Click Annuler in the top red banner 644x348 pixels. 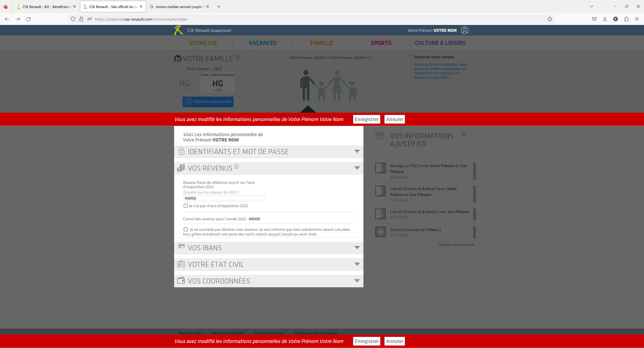click(394, 119)
